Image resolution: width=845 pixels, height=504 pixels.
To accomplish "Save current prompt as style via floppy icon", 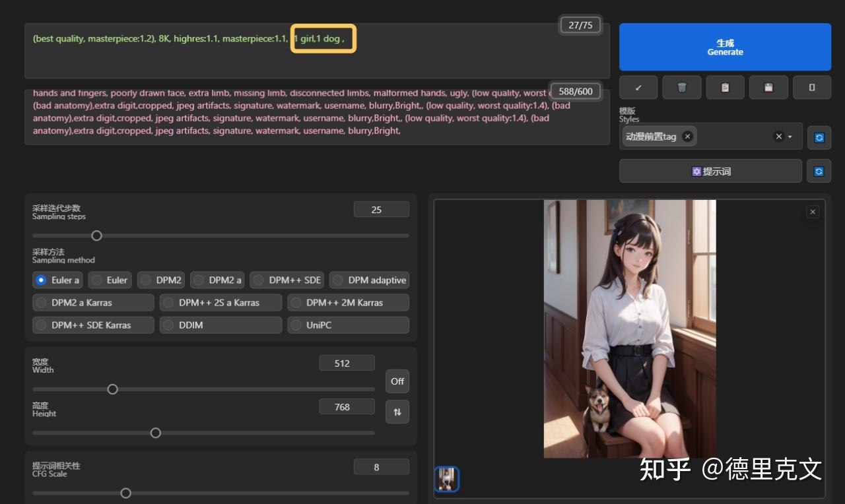I will tap(768, 87).
